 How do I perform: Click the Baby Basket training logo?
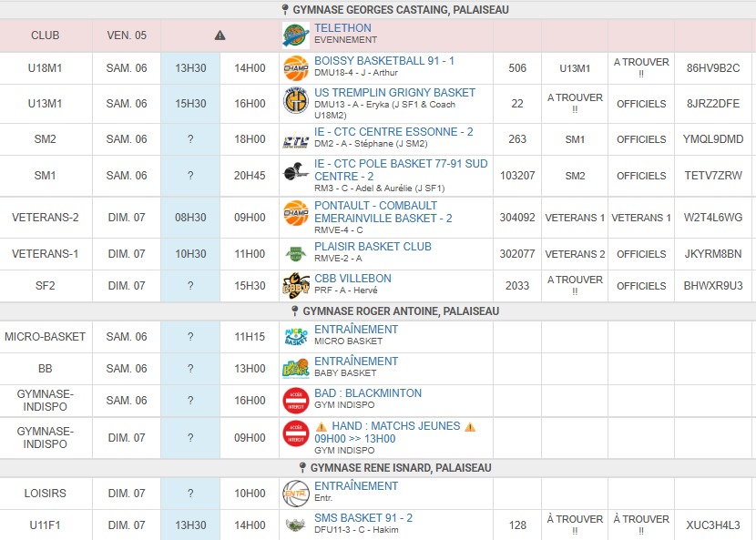[x=295, y=368]
